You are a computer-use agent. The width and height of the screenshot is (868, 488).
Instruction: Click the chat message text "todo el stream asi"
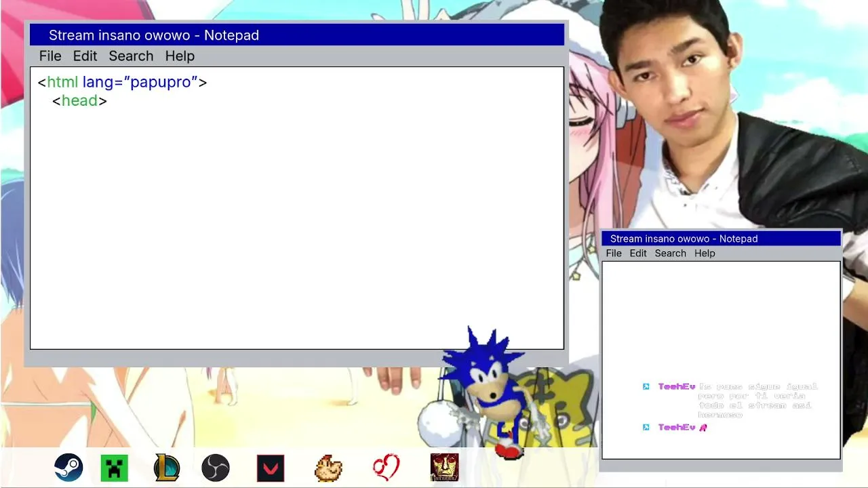tap(755, 405)
